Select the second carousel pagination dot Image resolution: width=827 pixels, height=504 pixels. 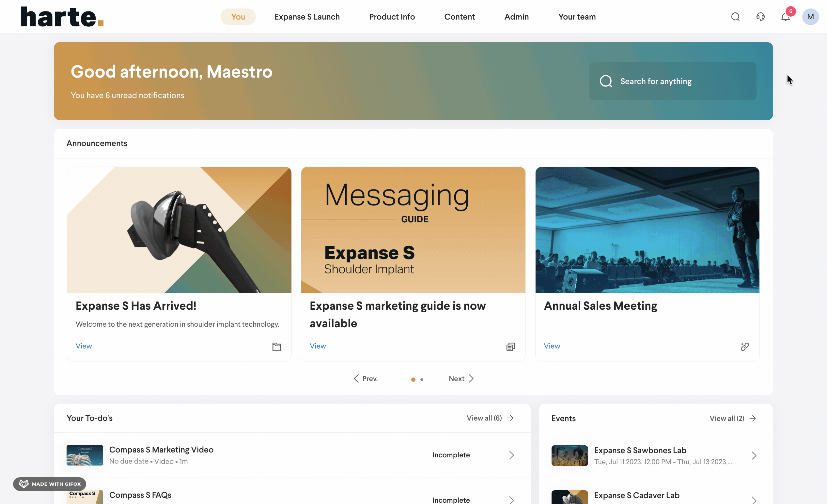(422, 379)
